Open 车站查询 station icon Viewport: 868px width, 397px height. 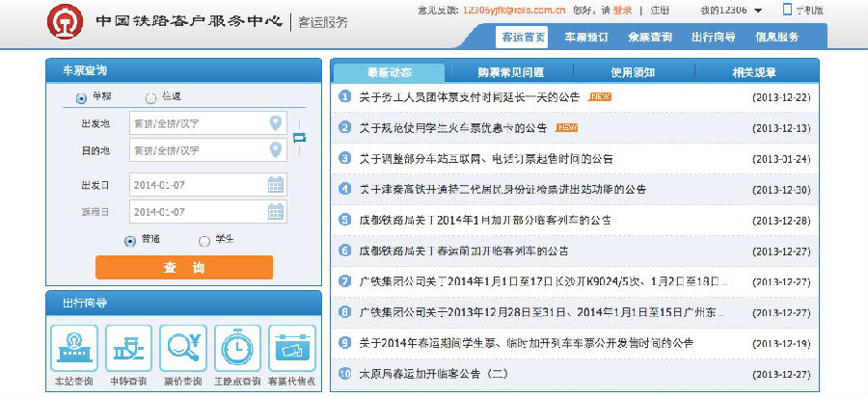click(x=74, y=349)
